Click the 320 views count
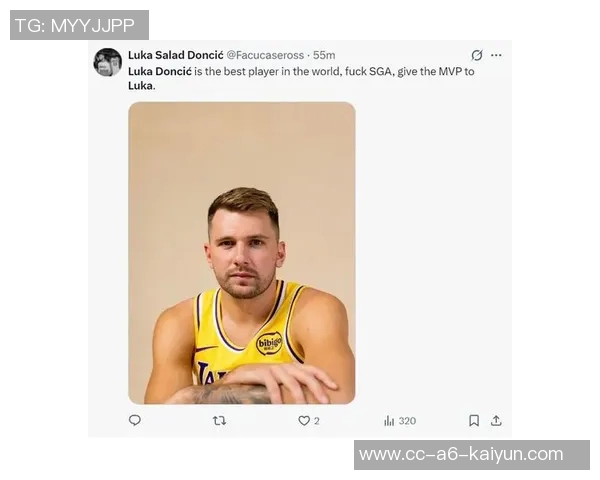Image resolution: width=600 pixels, height=480 pixels. tap(407, 421)
